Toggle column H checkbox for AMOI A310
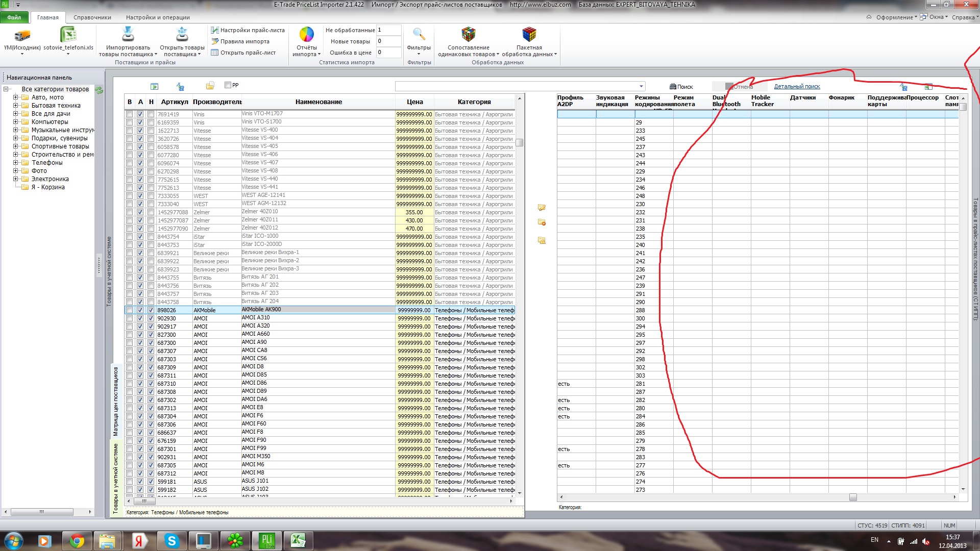Viewport: 980px width, 551px height. coord(151,318)
